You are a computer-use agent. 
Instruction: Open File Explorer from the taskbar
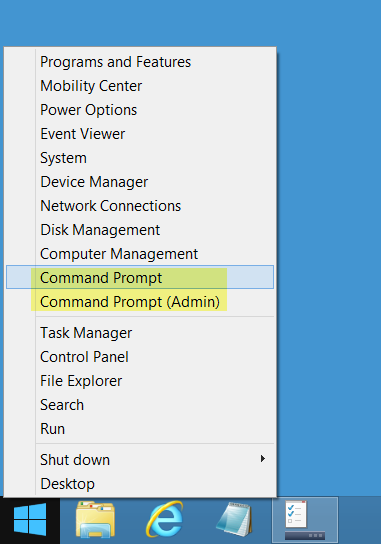pos(95,519)
